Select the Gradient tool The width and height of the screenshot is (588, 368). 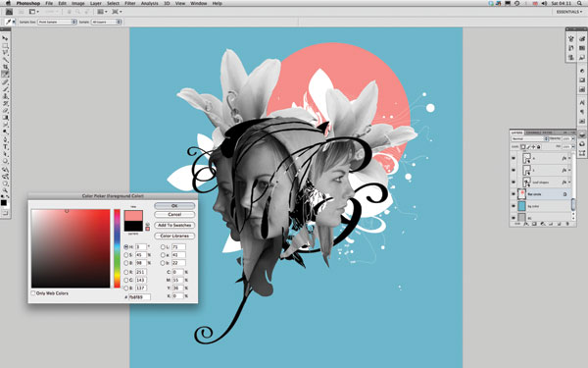point(5,118)
